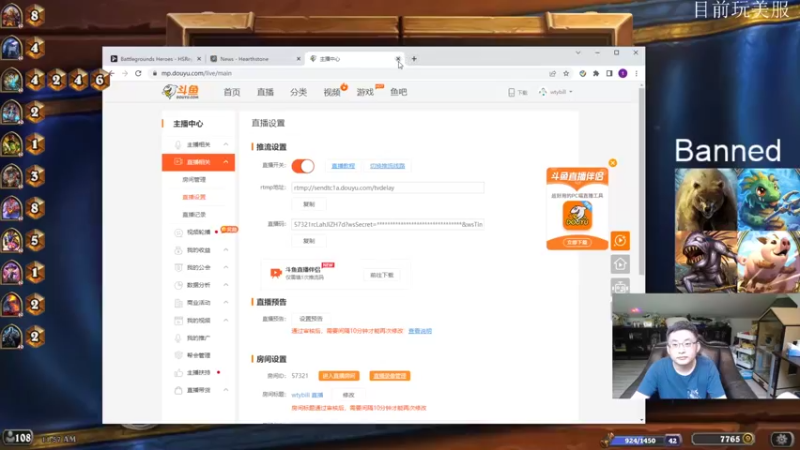Open the 分类 nav item
This screenshot has width=800, height=450.
pos(298,92)
